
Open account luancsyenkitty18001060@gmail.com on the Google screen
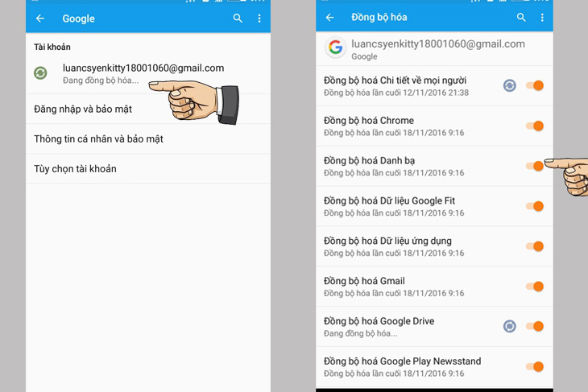(148, 74)
